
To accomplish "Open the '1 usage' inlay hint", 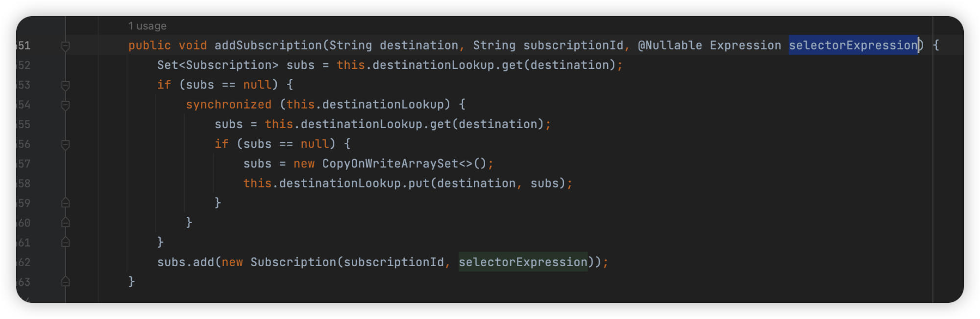I will point(147,26).
